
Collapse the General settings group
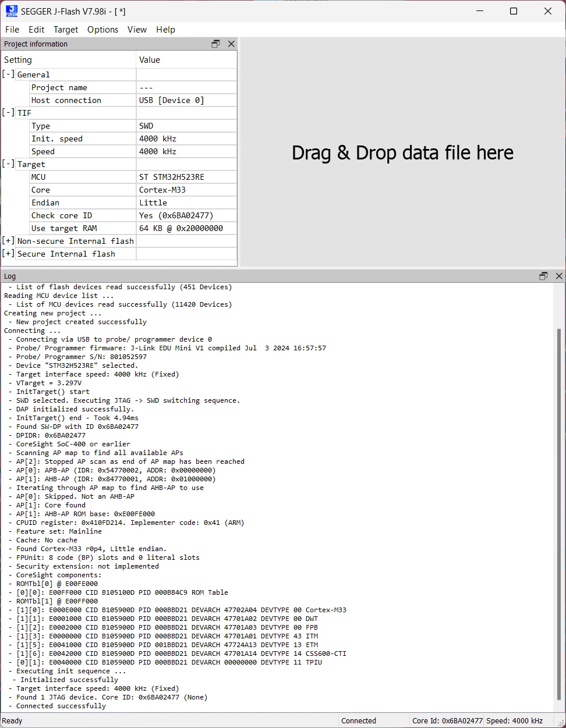click(x=8, y=74)
